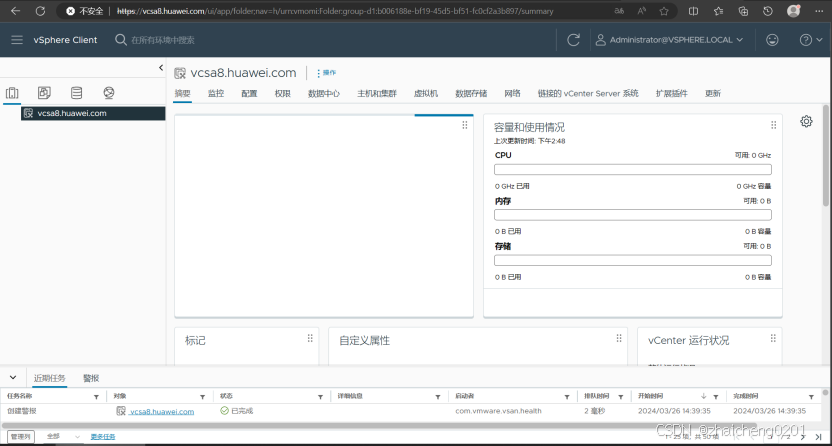832x446 pixels.
Task: Filter the 详细信息 column
Action: tap(438, 397)
